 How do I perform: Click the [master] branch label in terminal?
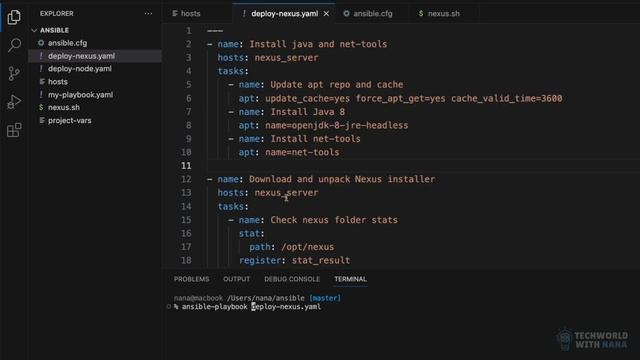325,298
